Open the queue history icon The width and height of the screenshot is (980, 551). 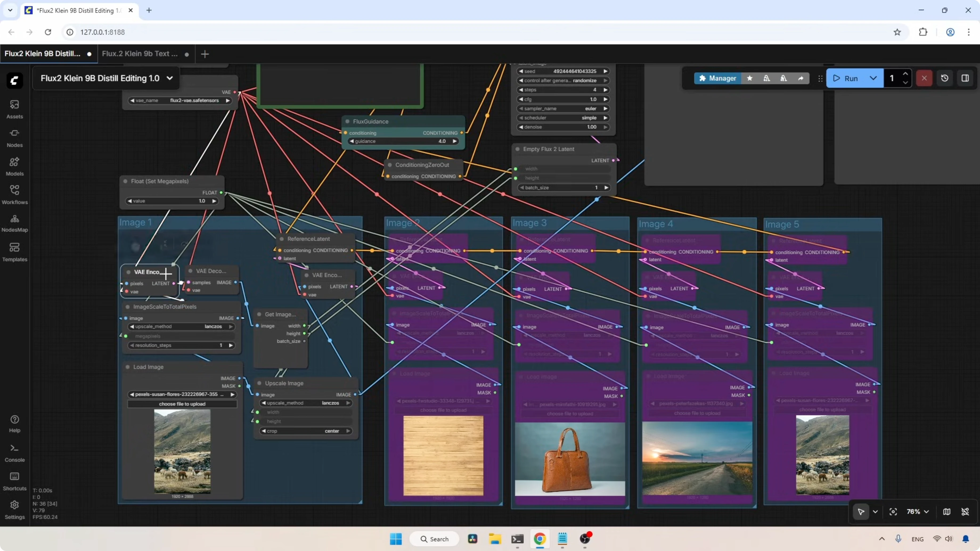point(945,78)
